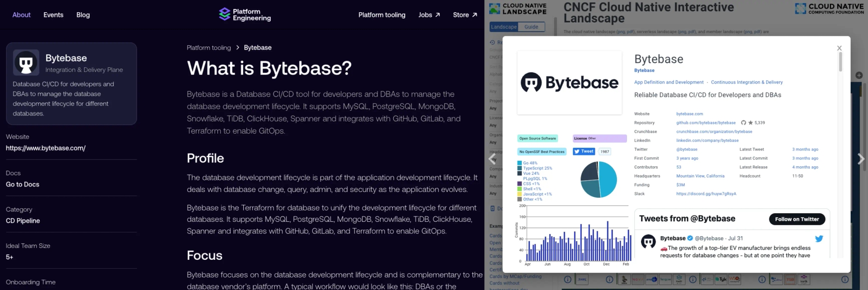The height and width of the screenshot is (290, 868).
Task: Open the Jobs external link
Action: pyautogui.click(x=429, y=15)
